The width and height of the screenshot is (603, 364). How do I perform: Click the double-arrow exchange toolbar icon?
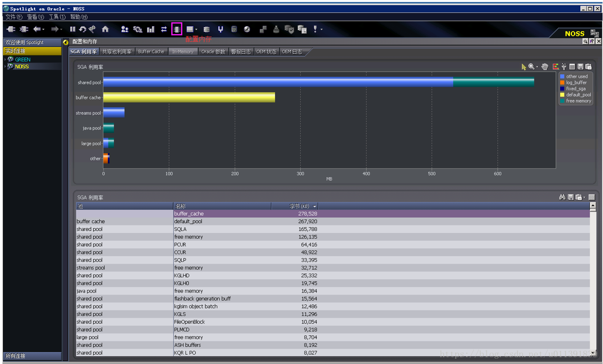click(164, 30)
